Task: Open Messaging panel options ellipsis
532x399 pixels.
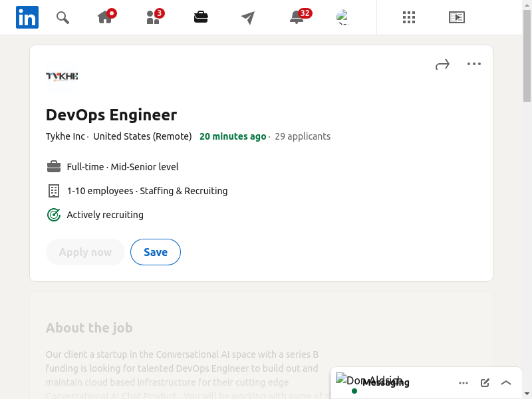Action: coord(464,382)
